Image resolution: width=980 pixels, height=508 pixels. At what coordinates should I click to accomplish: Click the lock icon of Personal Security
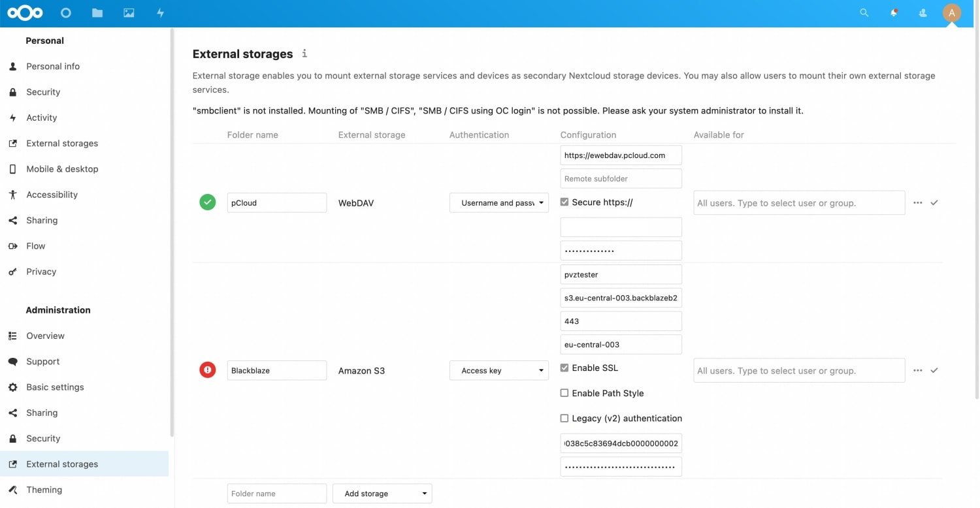12,92
